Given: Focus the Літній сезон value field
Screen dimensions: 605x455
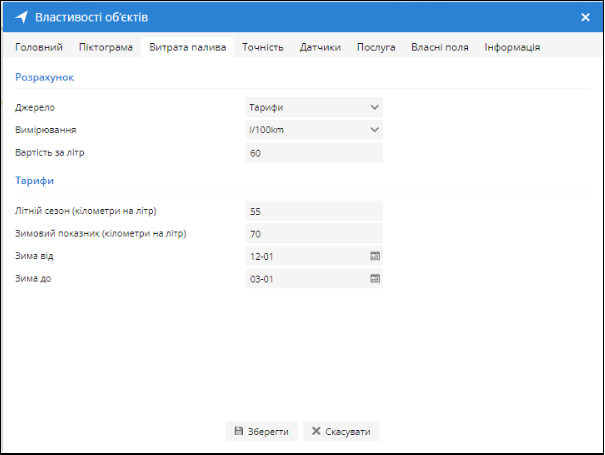Looking at the screenshot, I should (314, 211).
